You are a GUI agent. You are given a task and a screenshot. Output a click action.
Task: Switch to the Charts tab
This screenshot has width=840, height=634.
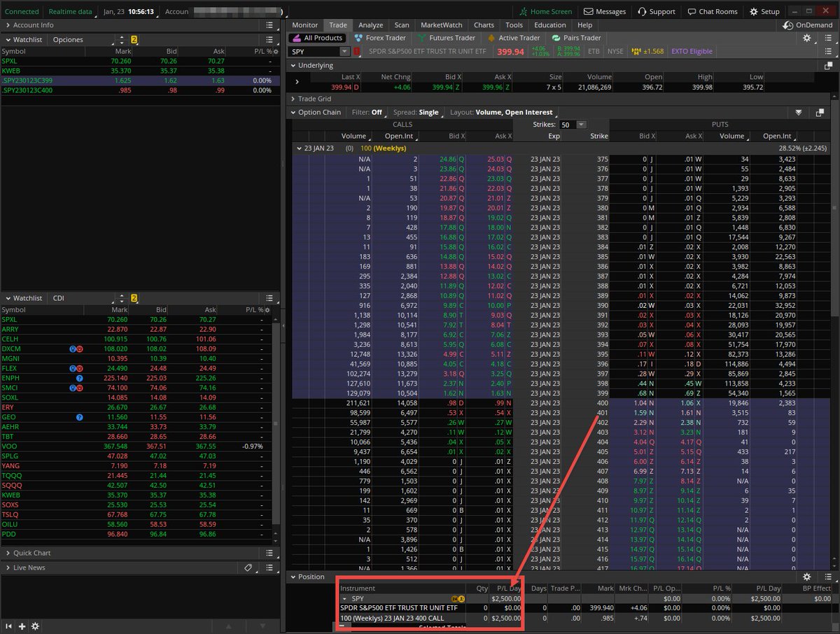tap(484, 25)
